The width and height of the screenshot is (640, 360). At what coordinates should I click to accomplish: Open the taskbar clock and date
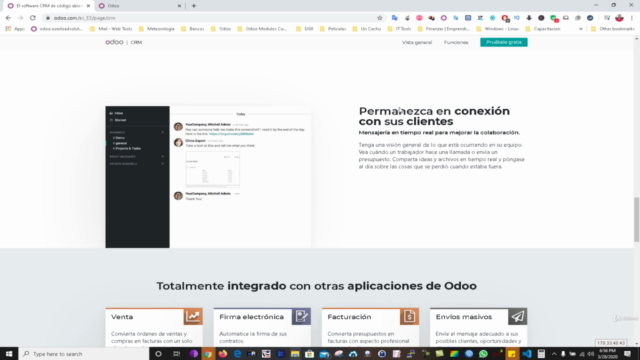pyautogui.click(x=608, y=354)
